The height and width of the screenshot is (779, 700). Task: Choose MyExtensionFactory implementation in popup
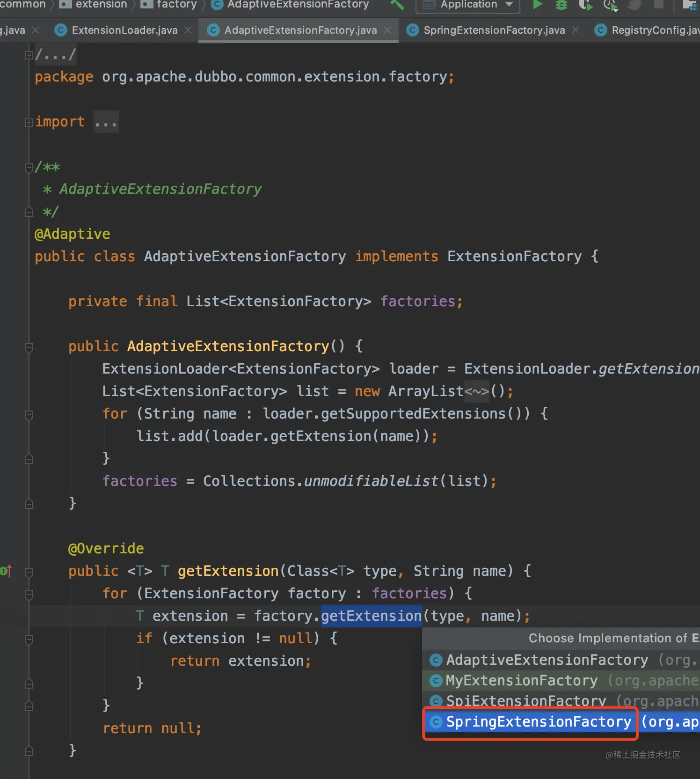point(561,681)
